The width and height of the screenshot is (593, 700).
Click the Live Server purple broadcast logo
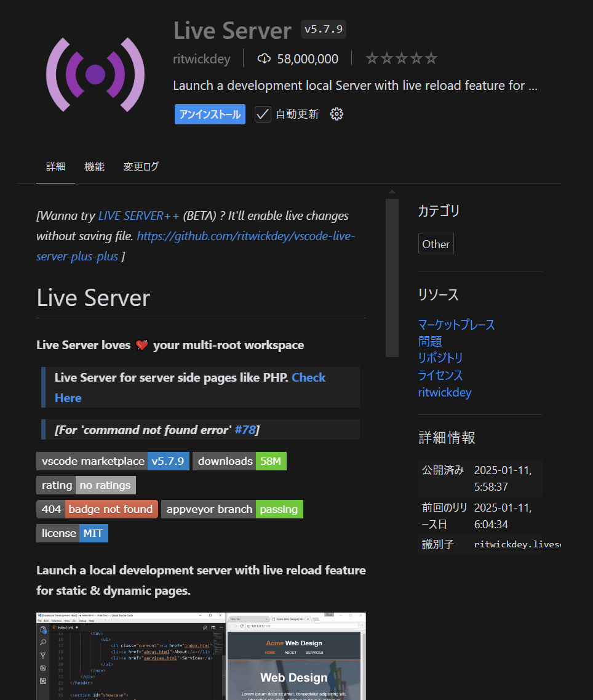[95, 74]
